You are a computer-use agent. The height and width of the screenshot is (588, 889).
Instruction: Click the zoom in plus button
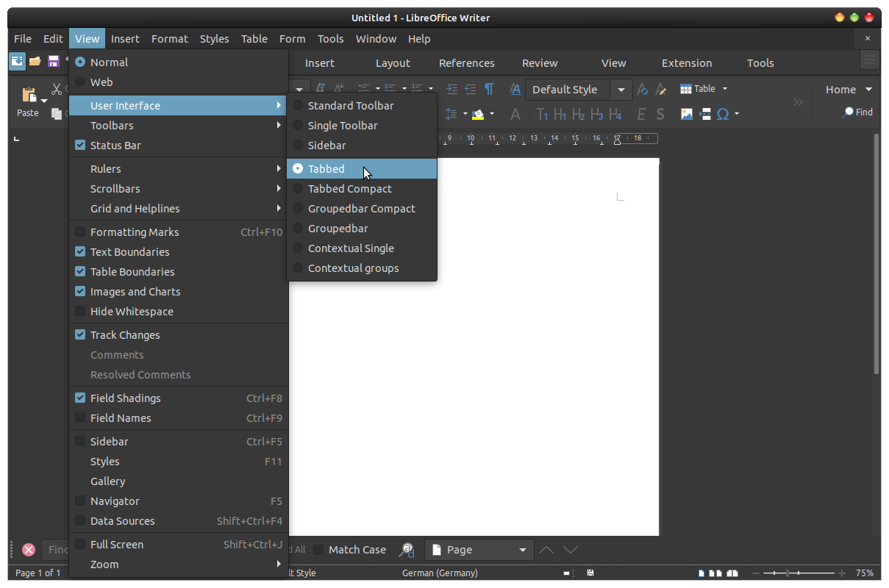842,573
